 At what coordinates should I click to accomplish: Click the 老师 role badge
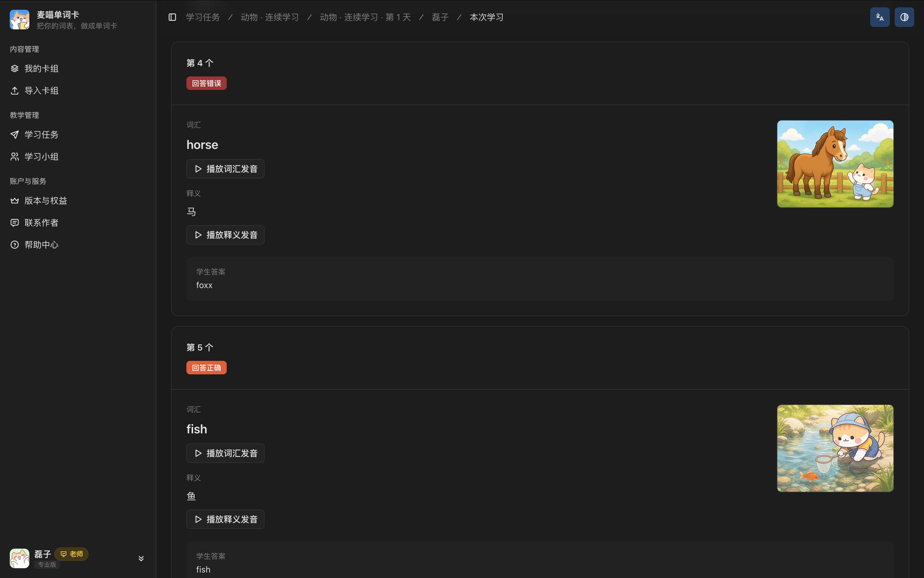tap(71, 554)
